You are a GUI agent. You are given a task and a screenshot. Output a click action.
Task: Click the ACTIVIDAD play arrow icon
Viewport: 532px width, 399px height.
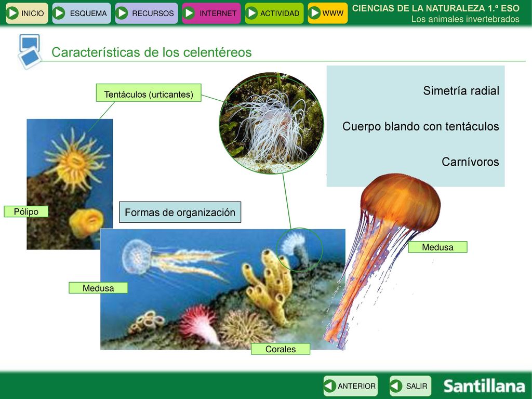coord(251,13)
